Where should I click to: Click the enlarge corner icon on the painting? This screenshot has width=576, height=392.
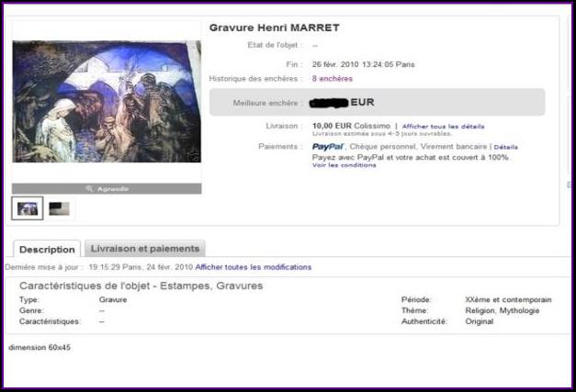click(194, 156)
